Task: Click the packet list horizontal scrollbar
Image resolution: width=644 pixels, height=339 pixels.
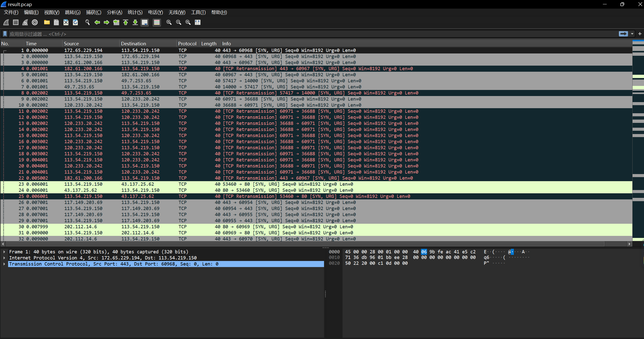Action: [x=316, y=244]
